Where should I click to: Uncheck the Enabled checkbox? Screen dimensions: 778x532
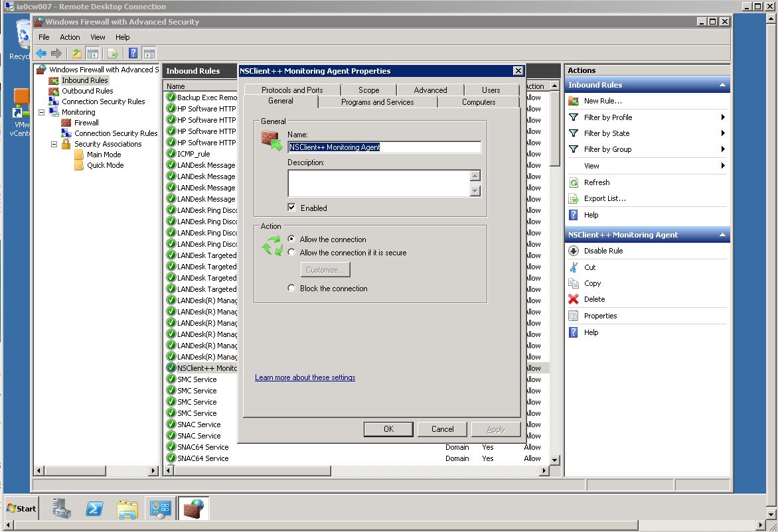point(291,208)
